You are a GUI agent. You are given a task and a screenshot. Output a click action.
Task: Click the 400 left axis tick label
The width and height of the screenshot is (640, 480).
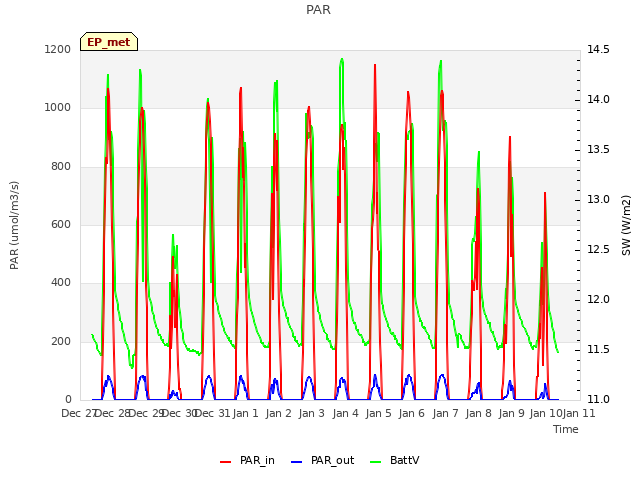61,282
